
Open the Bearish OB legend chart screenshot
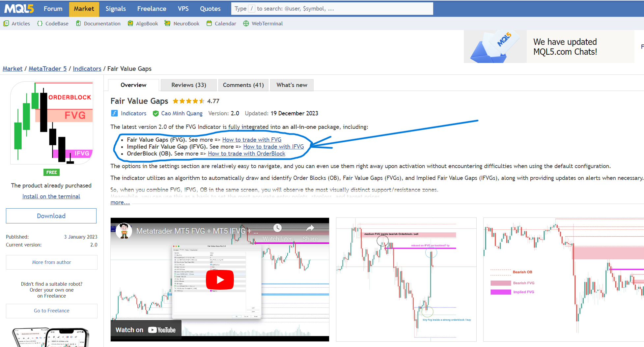click(564, 279)
